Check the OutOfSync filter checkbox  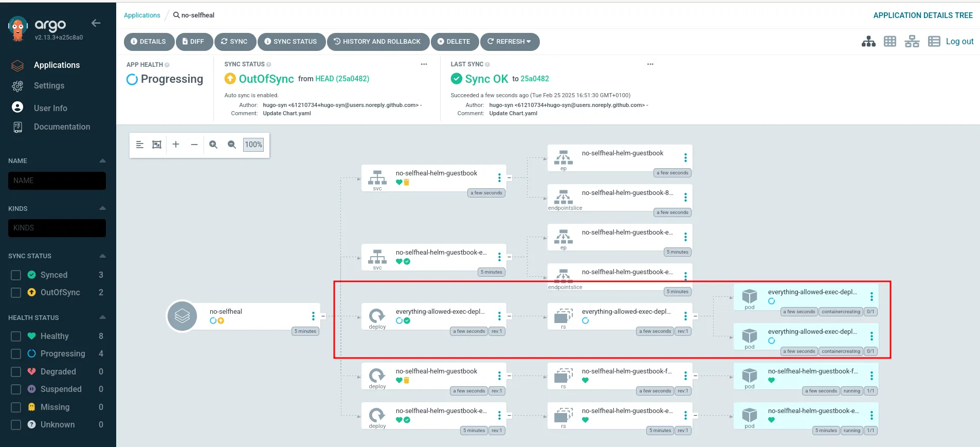click(16, 293)
